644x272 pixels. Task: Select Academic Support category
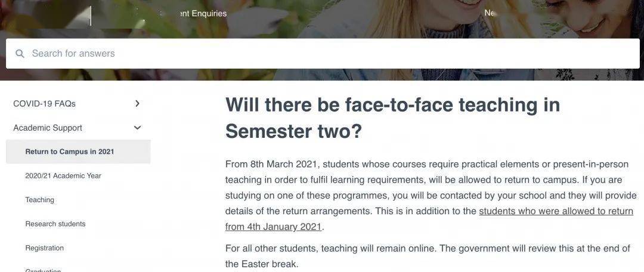pyautogui.click(x=48, y=128)
